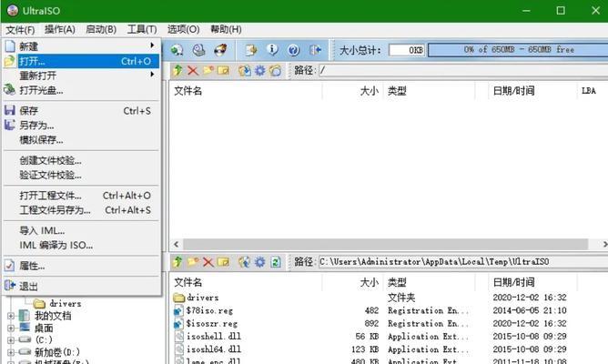Click the add files document-arrow toolbar icon
This screenshot has height=364, width=608.
[x=251, y=50]
